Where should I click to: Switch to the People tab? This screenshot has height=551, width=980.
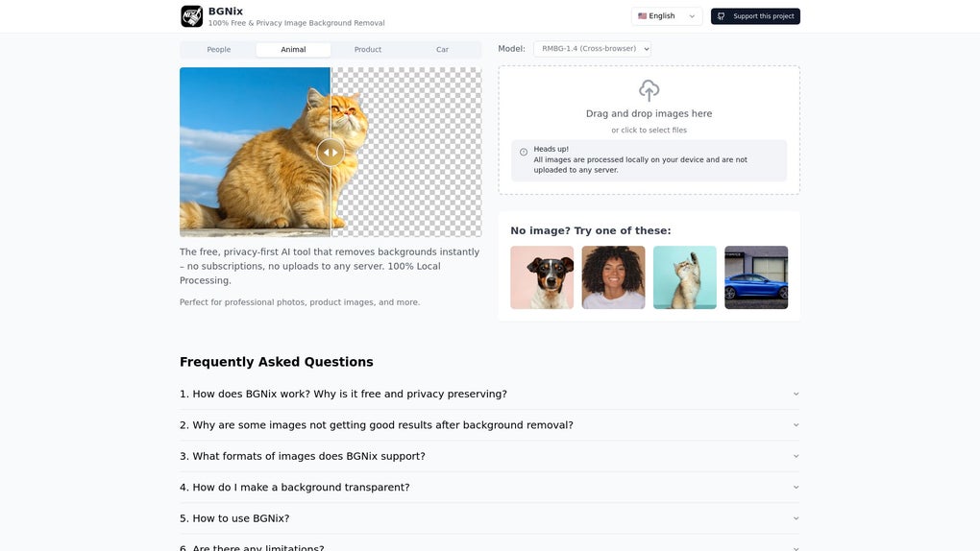(219, 49)
